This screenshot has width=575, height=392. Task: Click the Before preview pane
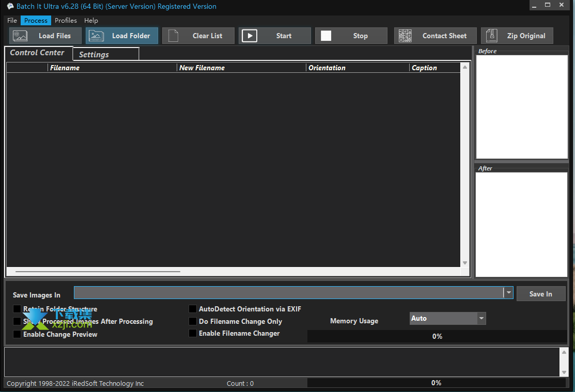[x=522, y=107]
